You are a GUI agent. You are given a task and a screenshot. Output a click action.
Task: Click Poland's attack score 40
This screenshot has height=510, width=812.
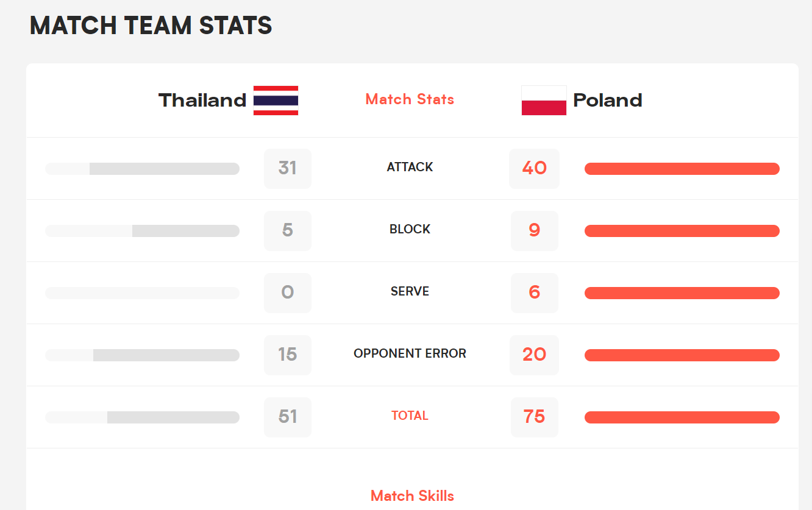pos(534,168)
